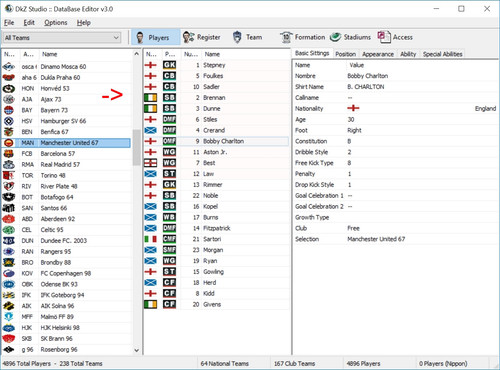Click the Shirt Name value B. CHARLTON

pos(366,87)
